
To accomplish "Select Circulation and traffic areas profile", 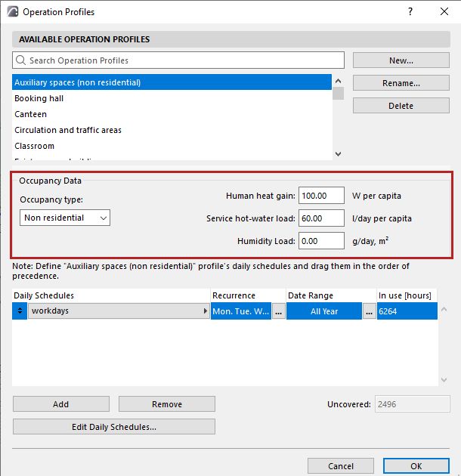I will point(172,130).
